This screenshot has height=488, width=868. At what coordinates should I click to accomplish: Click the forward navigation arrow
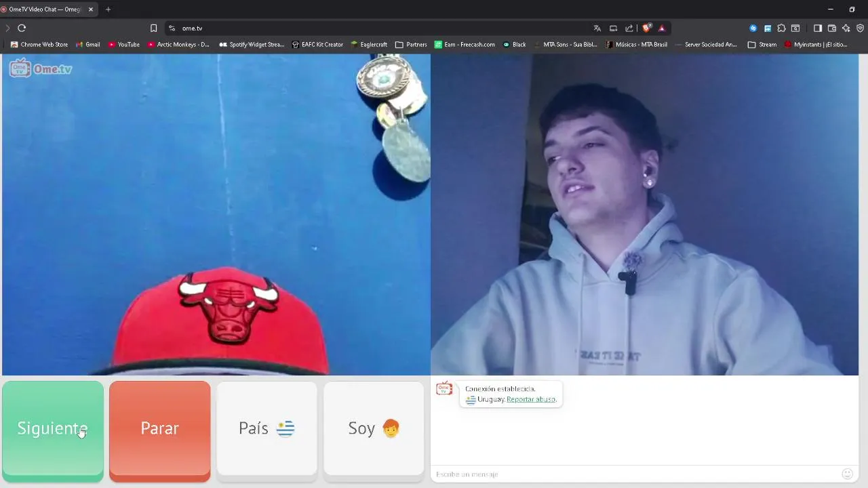(7, 28)
